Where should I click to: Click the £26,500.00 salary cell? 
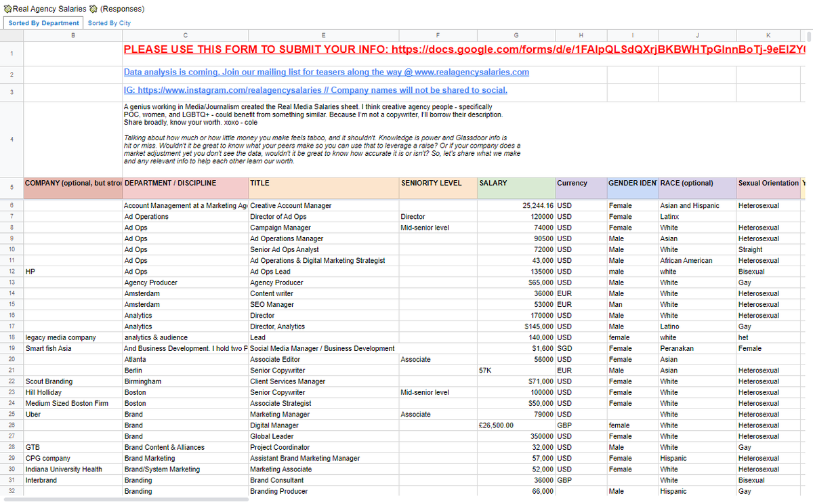pos(516,425)
